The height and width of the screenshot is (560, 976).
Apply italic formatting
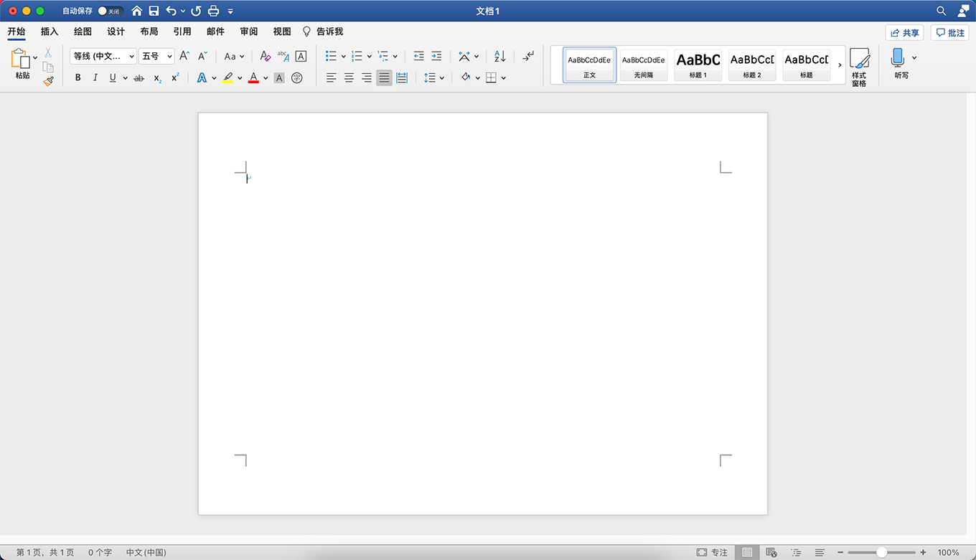tap(95, 77)
